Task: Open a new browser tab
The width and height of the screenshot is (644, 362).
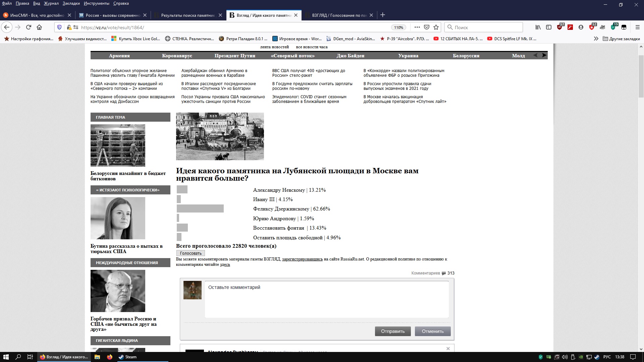Action: pyautogui.click(x=383, y=15)
